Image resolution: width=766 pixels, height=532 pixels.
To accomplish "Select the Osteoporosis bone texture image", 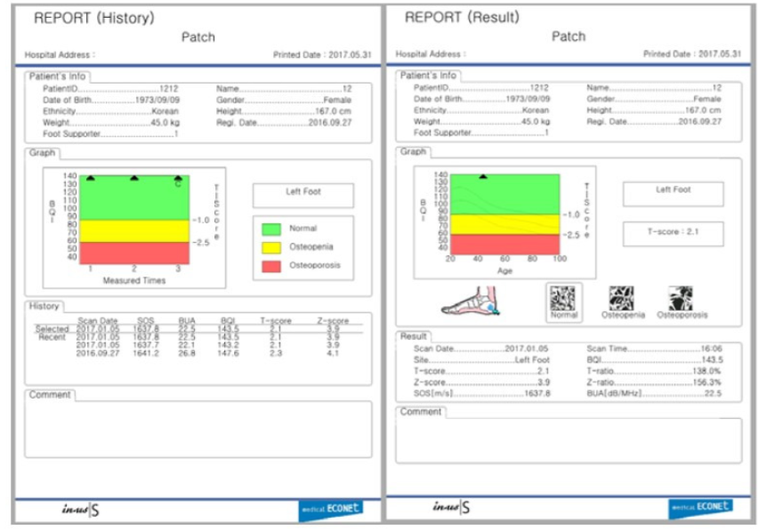I will (x=681, y=299).
